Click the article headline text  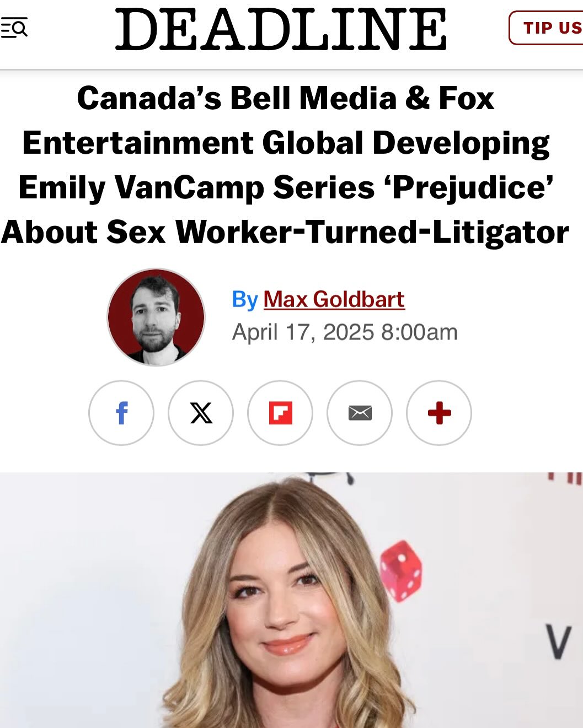coord(285,165)
